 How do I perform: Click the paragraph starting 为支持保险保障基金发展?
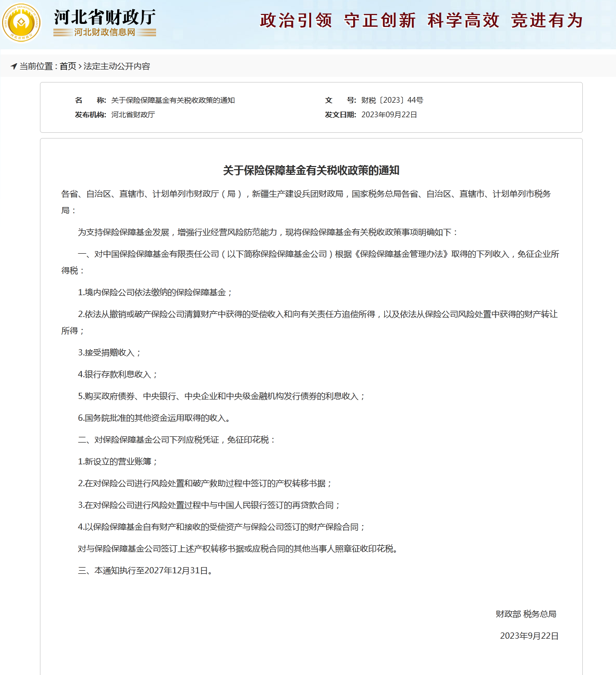tap(268, 232)
